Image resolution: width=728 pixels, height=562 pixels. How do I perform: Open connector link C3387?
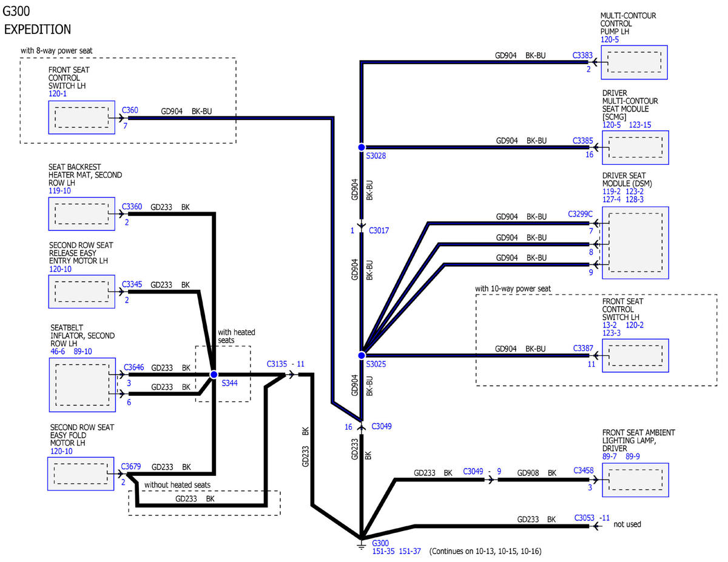coord(583,349)
